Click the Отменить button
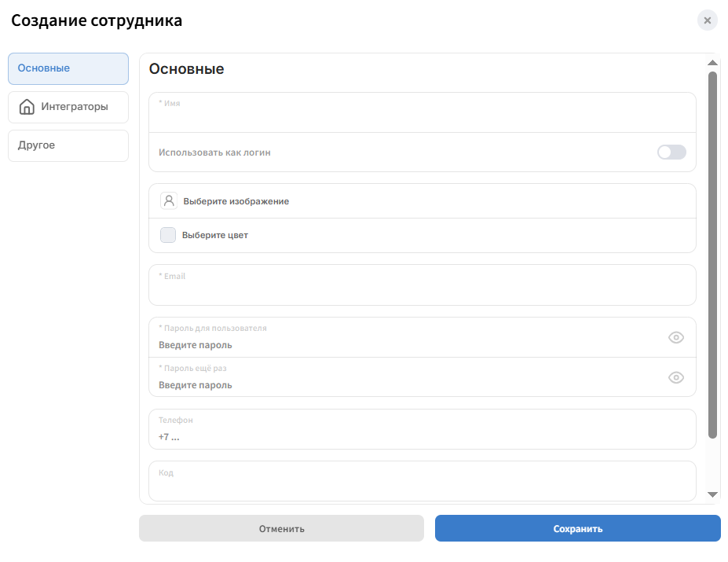728x562 pixels. pyautogui.click(x=281, y=528)
